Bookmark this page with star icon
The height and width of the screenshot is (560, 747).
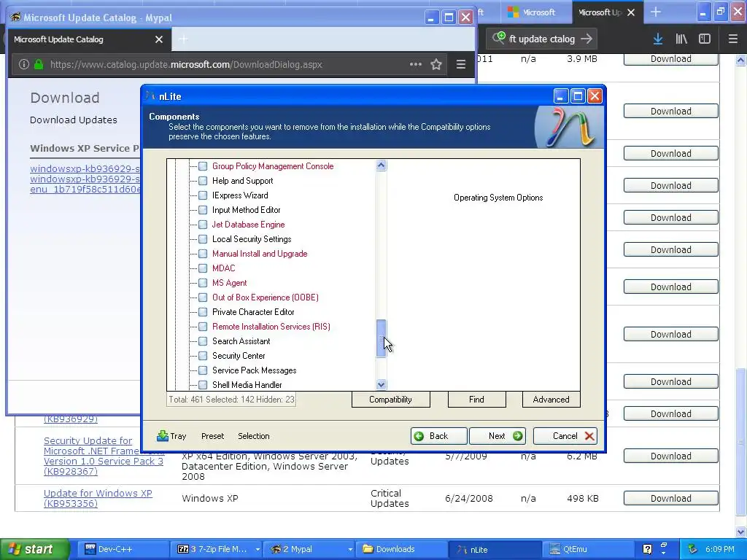point(436,64)
